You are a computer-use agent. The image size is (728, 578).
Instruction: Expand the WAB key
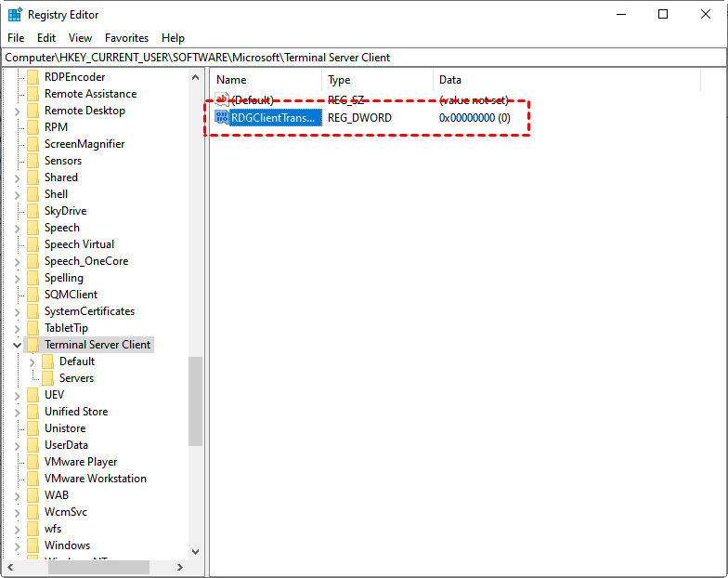click(x=17, y=496)
